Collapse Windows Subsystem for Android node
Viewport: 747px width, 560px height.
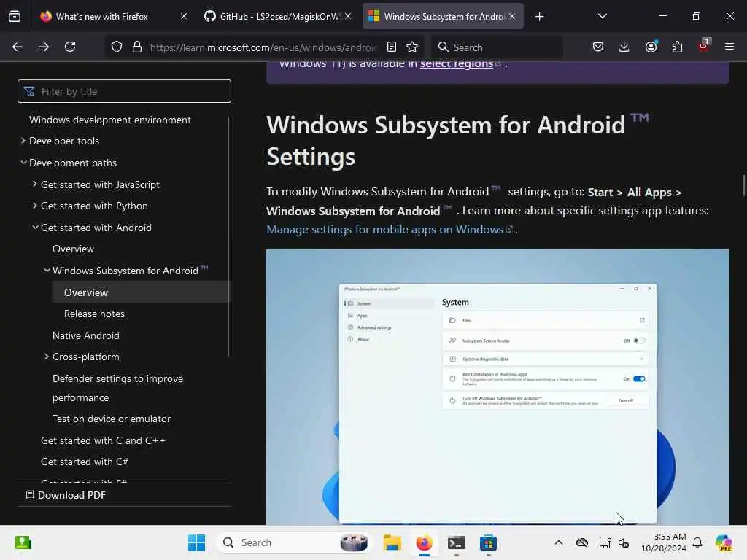click(47, 271)
